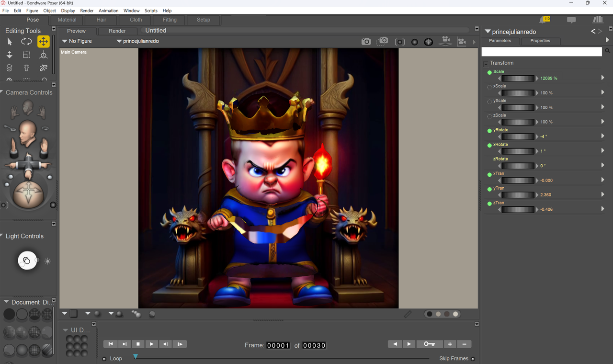The image size is (613, 364).
Task: Click the Scale parameter dial
Action: (517, 78)
